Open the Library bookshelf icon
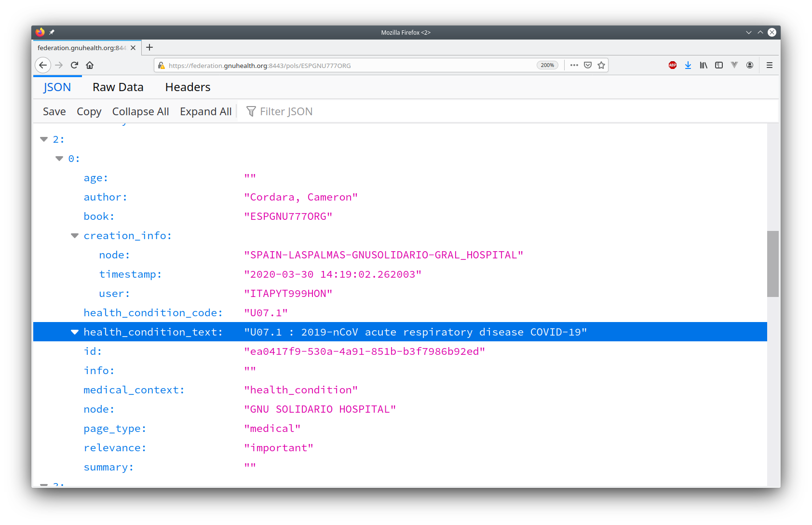Image resolution: width=812 pixels, height=525 pixels. 704,65
